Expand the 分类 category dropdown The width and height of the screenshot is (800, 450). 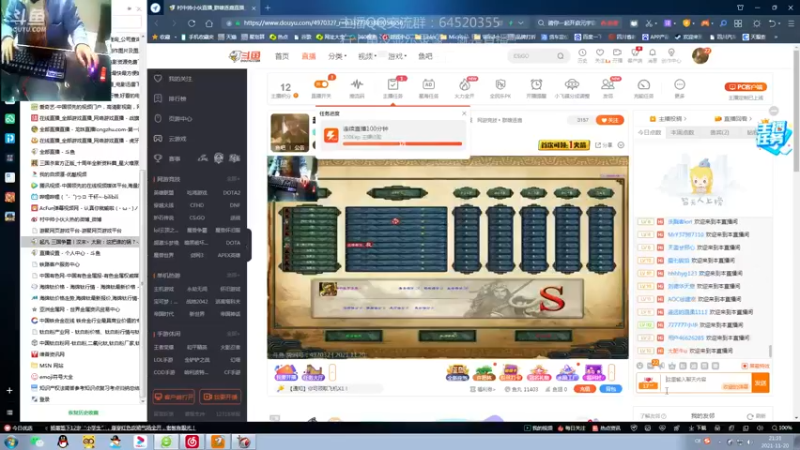337,56
